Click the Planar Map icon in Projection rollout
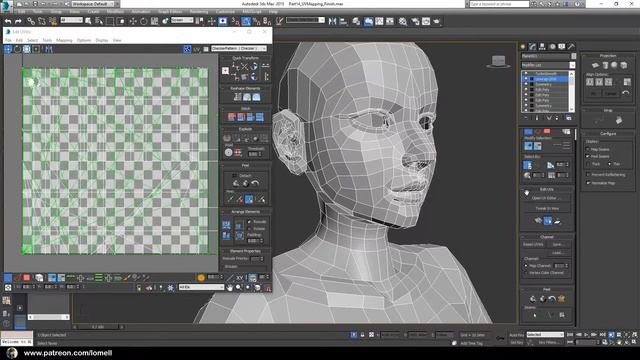This screenshot has width=640, height=360. 595,65
